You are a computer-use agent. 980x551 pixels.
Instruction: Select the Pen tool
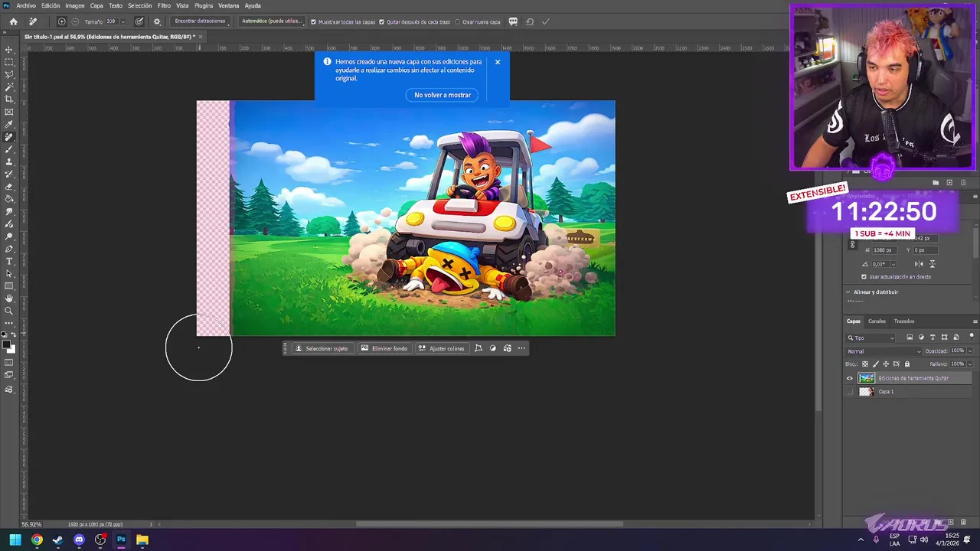coord(9,249)
